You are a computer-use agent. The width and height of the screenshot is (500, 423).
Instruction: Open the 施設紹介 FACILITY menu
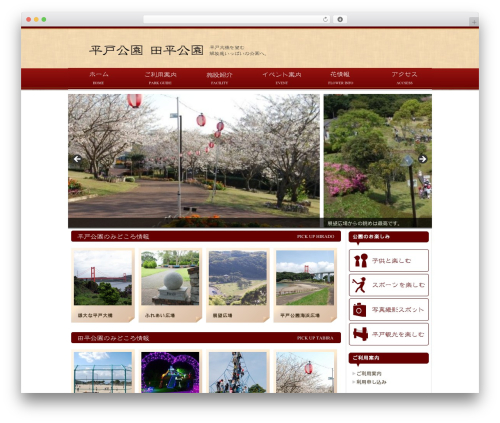click(x=219, y=78)
